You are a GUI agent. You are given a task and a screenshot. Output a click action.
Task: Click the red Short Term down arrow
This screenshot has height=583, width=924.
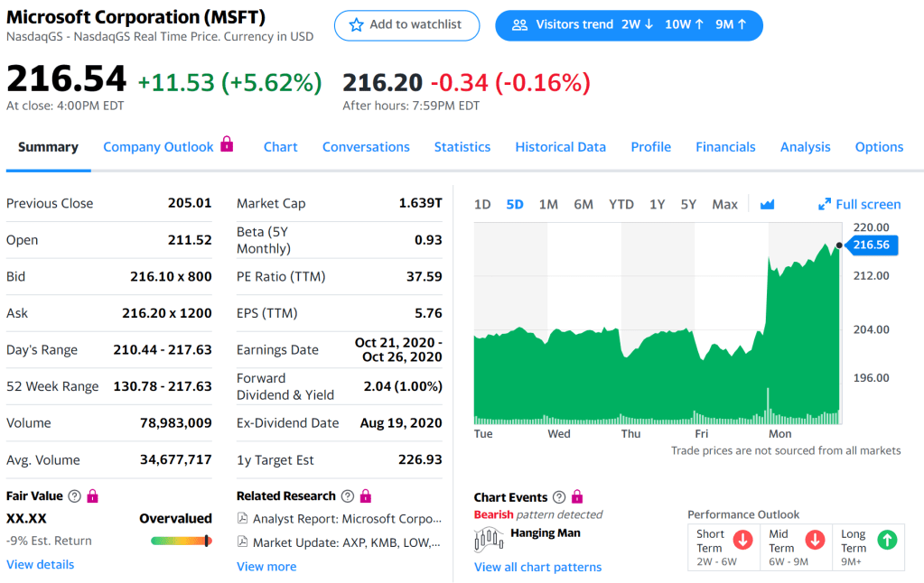point(742,540)
